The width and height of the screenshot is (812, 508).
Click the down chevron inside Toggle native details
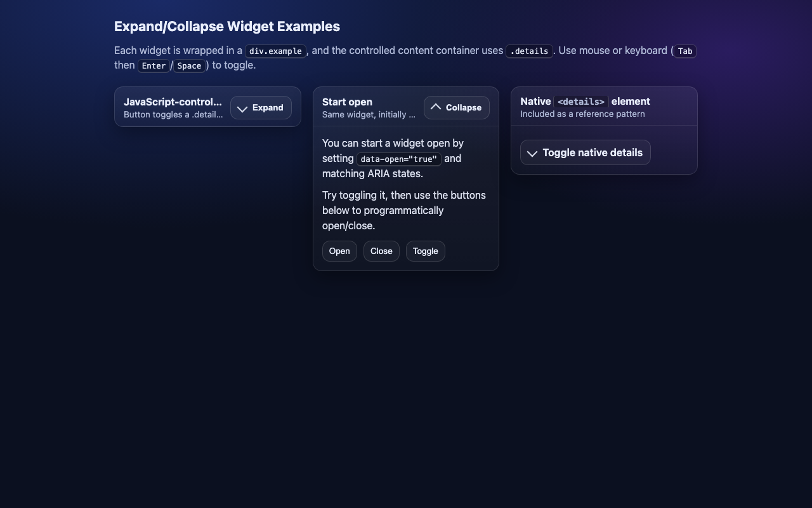point(533,153)
